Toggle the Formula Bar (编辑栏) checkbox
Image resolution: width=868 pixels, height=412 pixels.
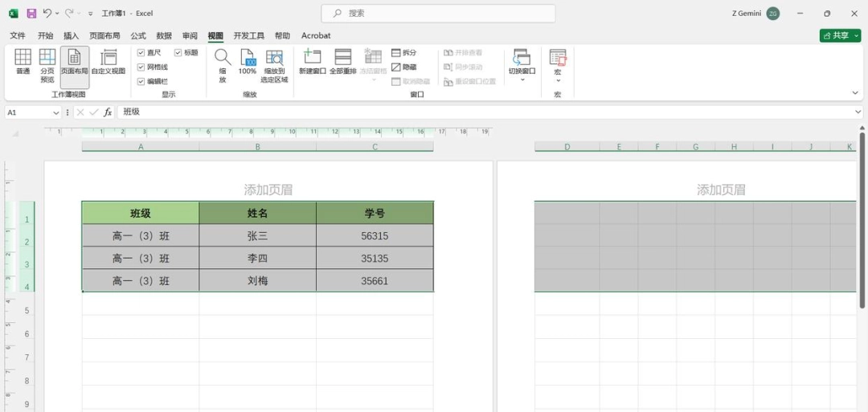(x=141, y=81)
